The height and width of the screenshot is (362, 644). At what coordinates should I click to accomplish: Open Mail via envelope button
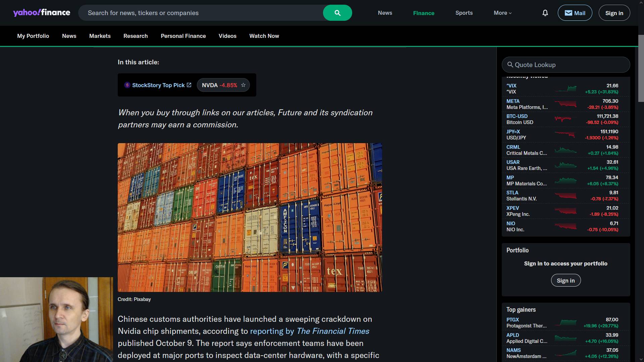(x=575, y=13)
